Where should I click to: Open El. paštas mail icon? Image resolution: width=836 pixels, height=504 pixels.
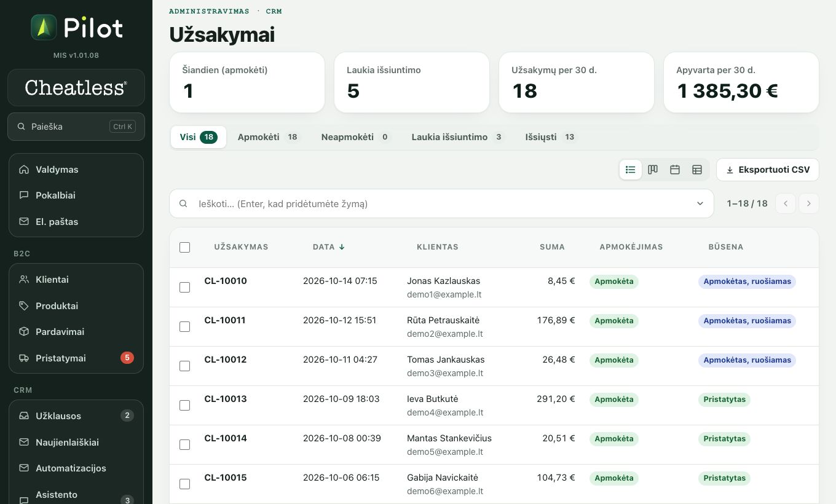pos(24,221)
